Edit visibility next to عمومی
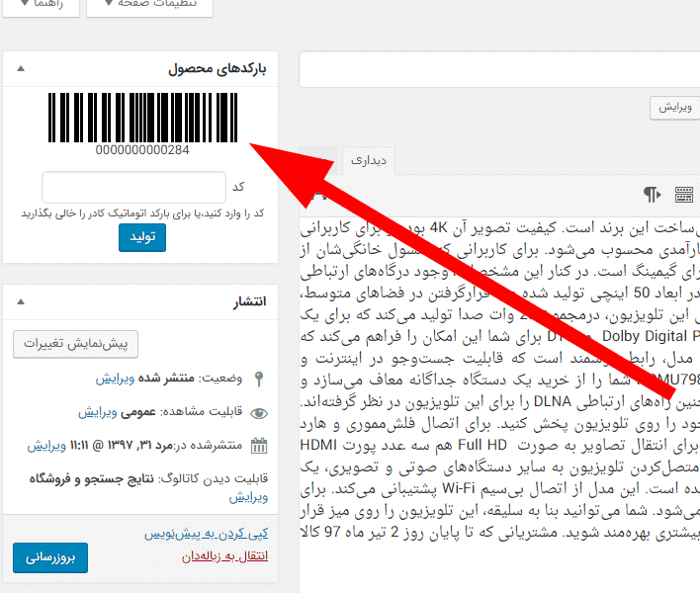Screen dimensions: 700x593 98,412
